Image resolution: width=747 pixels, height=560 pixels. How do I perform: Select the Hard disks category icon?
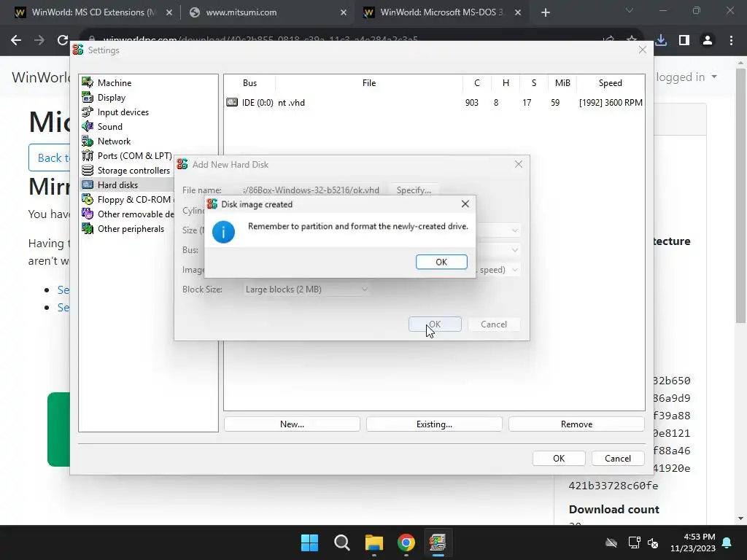click(88, 184)
